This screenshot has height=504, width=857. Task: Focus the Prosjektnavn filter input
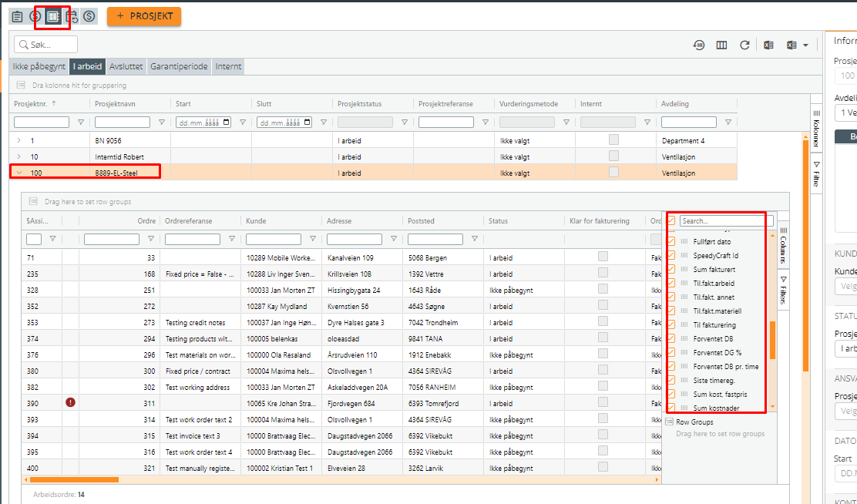pos(123,123)
